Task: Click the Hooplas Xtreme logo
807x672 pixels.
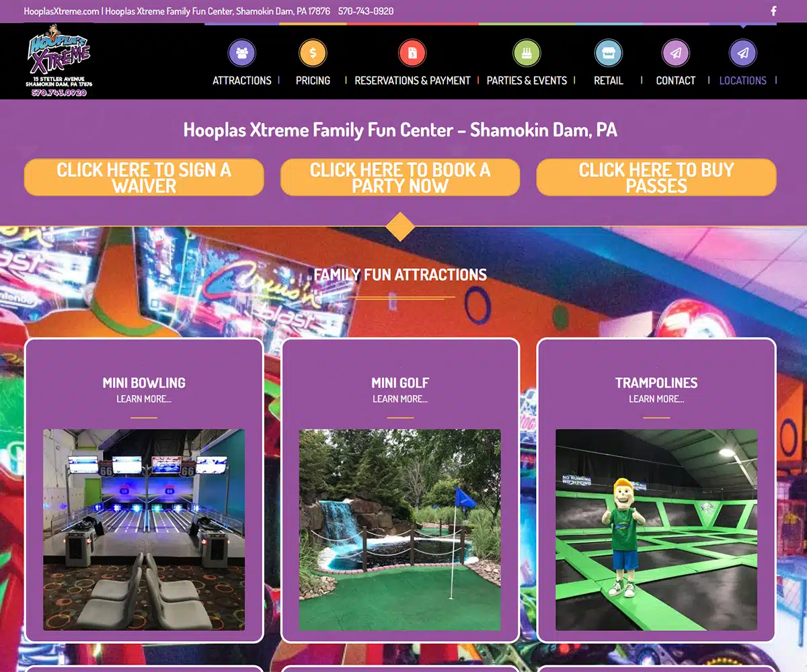Action: pyautogui.click(x=59, y=61)
